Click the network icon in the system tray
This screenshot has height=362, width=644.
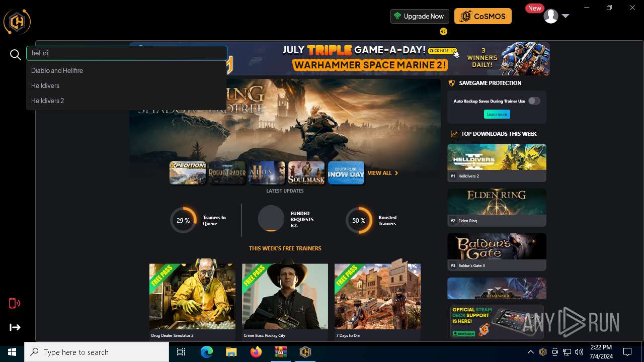[567, 352]
